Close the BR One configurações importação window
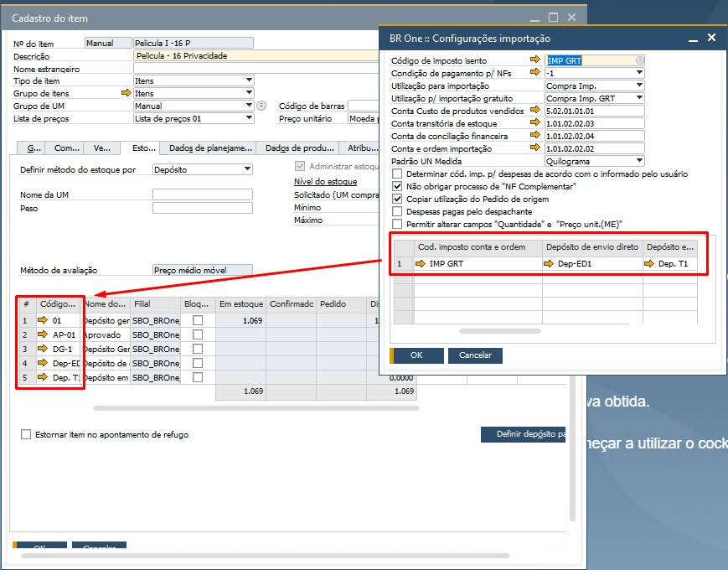The image size is (728, 570). coord(711,38)
